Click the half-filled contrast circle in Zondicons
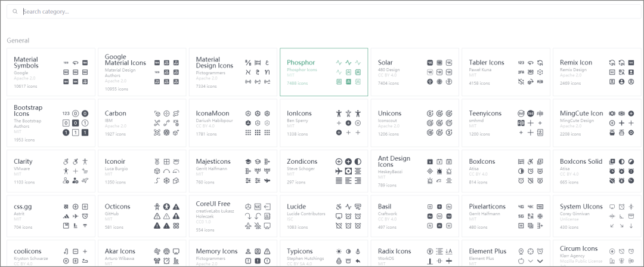The height and width of the screenshot is (267, 644). coord(358,162)
